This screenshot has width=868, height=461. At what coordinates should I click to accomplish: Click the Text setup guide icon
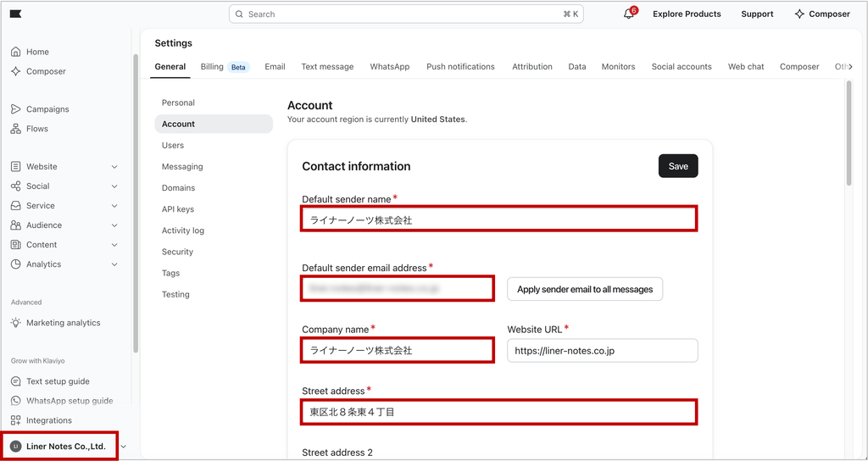point(16,381)
